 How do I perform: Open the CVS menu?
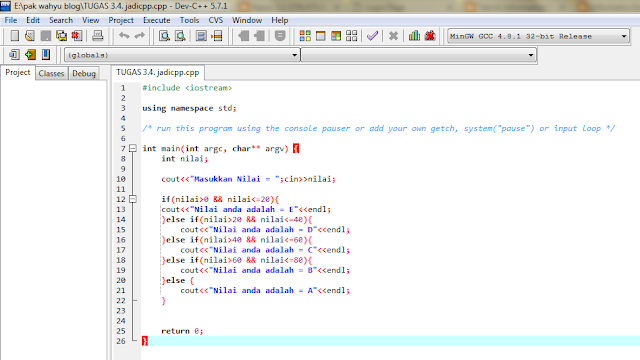click(216, 20)
